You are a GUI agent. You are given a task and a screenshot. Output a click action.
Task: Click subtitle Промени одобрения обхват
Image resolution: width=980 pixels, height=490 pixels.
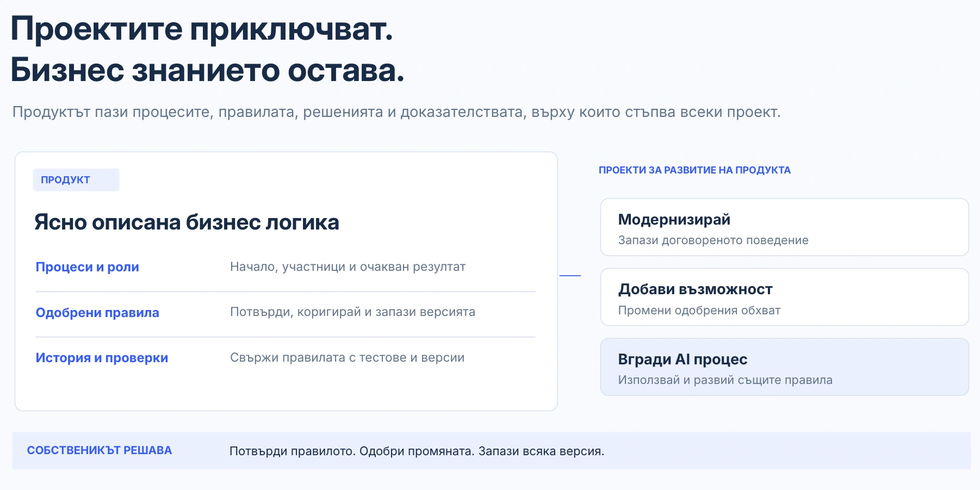coord(699,311)
